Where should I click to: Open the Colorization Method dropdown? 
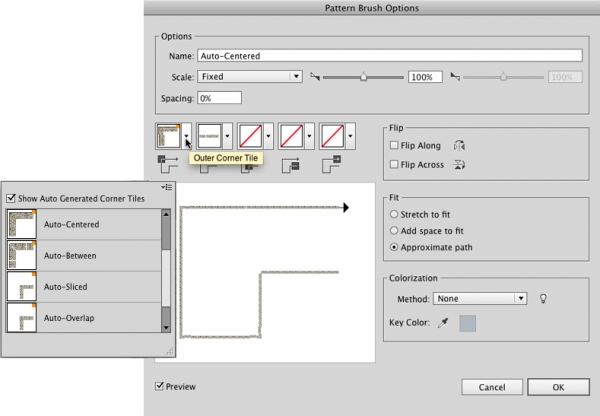[x=480, y=298]
